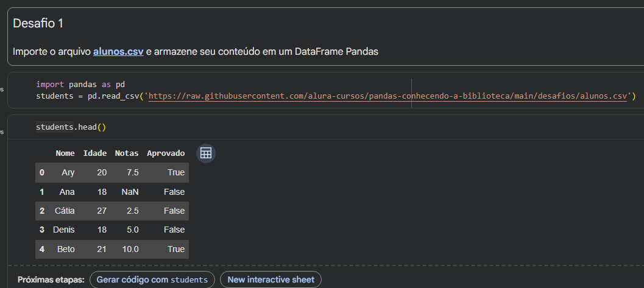Viewport: 644px width, 288px height.
Task: Click the cell containing Beto
Action: 66,249
